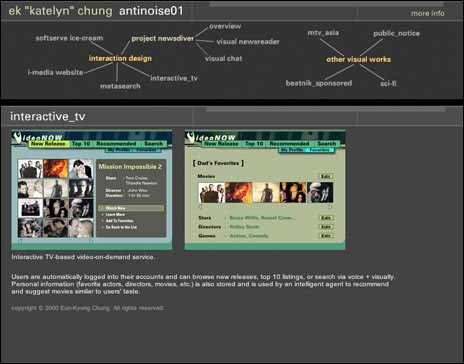
Task: Go to 'softserve ice-cream' node
Action: pos(69,38)
